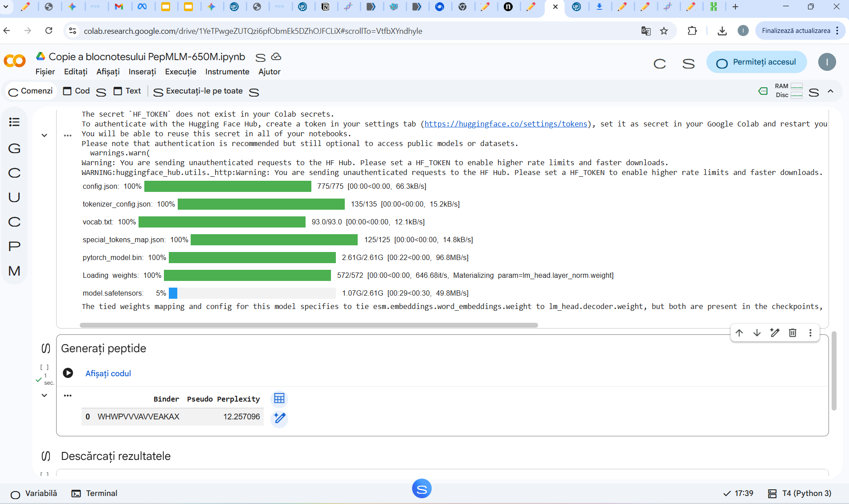Image resolution: width=849 pixels, height=504 pixels.
Task: Delete cell trash icon
Action: click(x=792, y=333)
